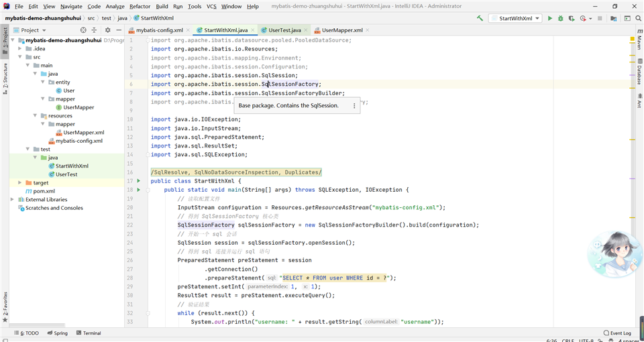Image resolution: width=644 pixels, height=342 pixels.
Task: Click the profiler run icon
Action: [583, 18]
